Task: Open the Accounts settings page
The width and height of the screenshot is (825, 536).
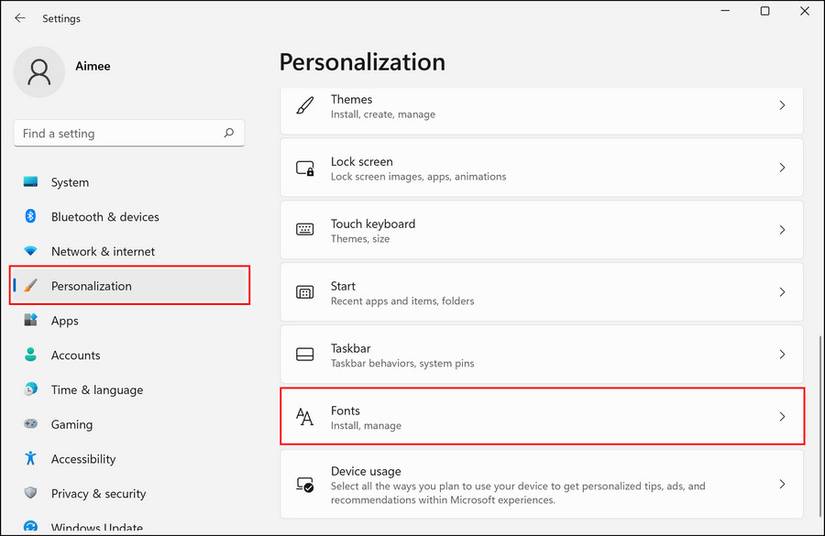Action: (x=76, y=355)
